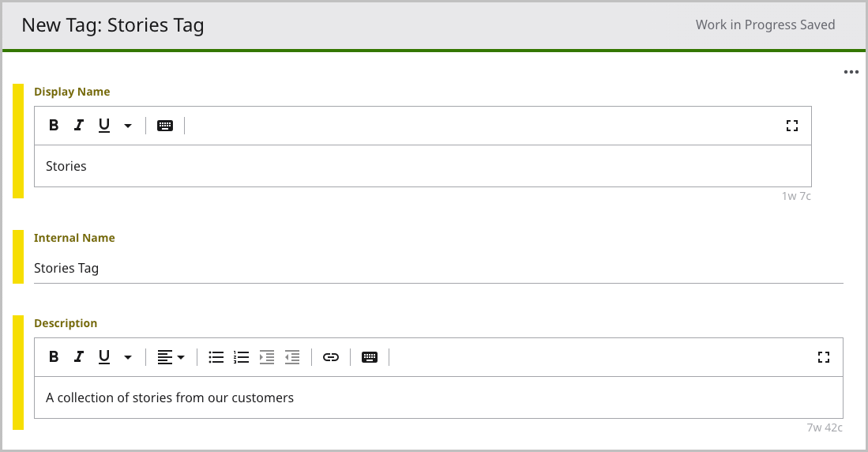Toggle underline in Display Name toolbar

103,126
